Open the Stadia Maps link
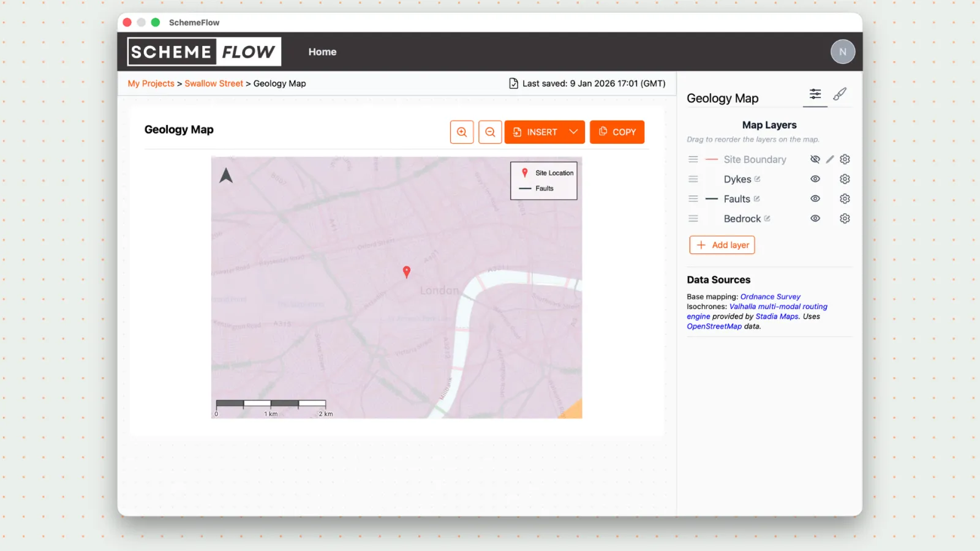This screenshot has height=551, width=980. point(777,317)
